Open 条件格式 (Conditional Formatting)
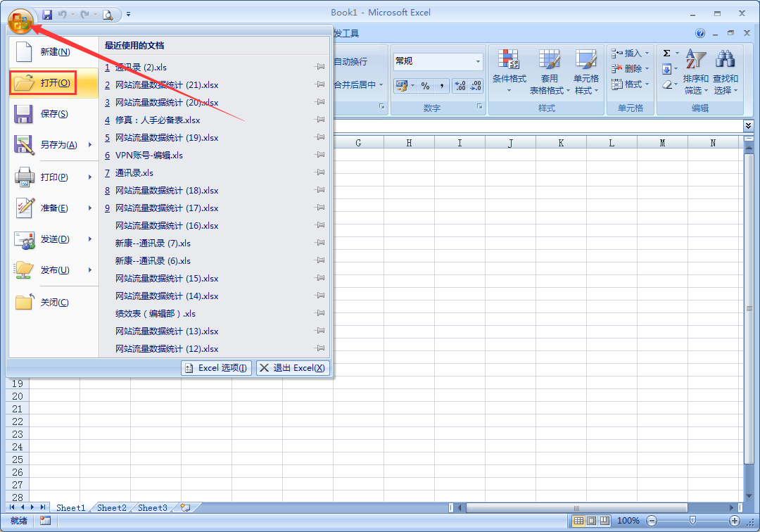The width and height of the screenshot is (760, 532). [509, 68]
